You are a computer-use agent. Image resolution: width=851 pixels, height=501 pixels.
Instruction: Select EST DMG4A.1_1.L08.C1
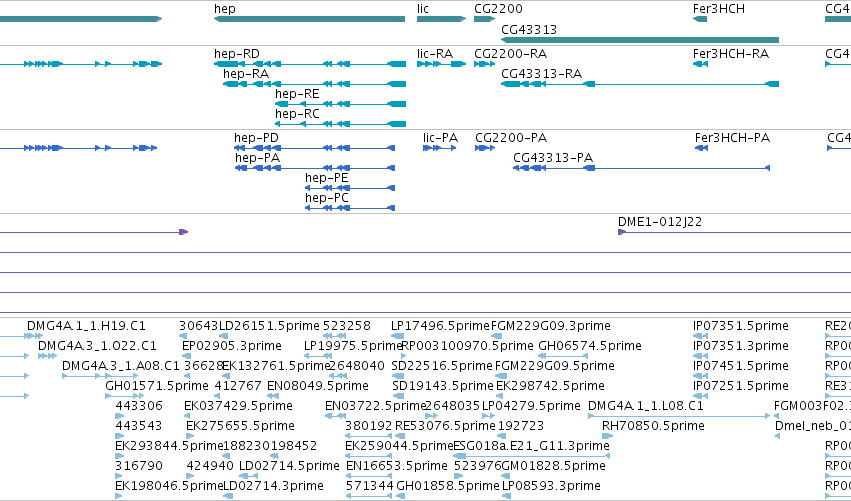click(x=679, y=416)
